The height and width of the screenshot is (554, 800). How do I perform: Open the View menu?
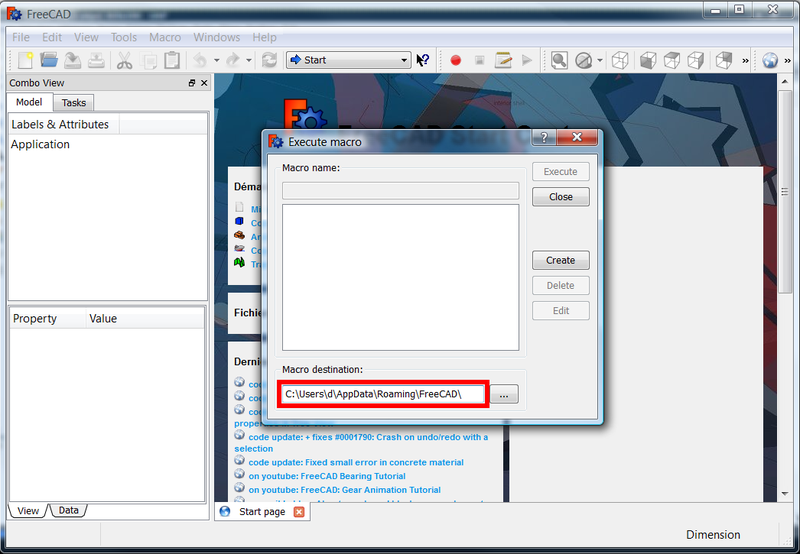(86, 37)
